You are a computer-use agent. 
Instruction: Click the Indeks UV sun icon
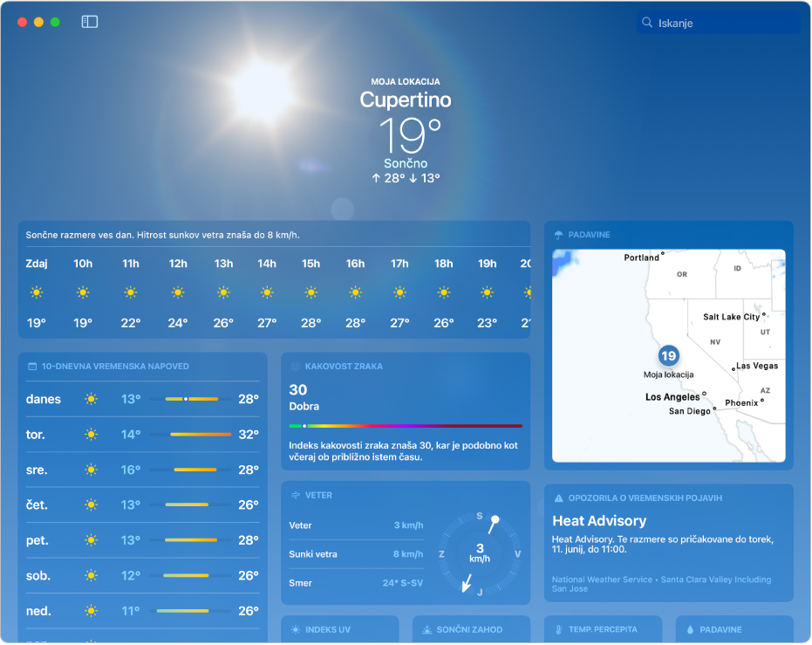(x=295, y=629)
